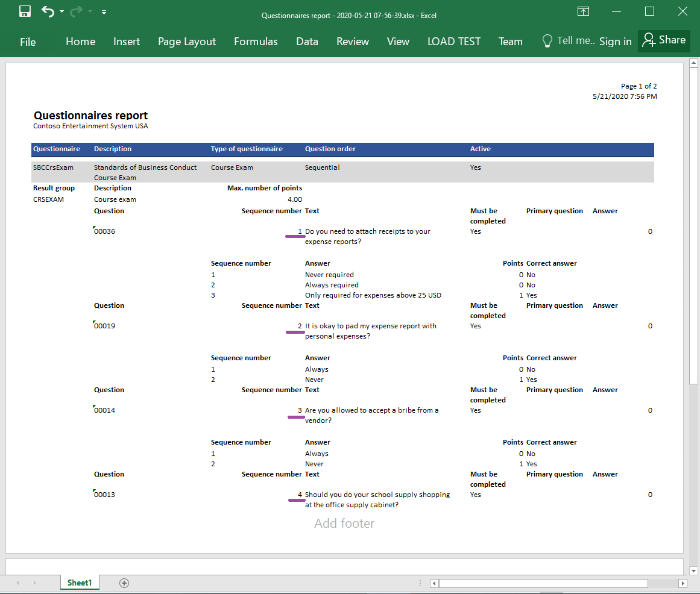The image size is (700, 594).
Task: Open the Tell me search lightbulb
Action: 547,41
